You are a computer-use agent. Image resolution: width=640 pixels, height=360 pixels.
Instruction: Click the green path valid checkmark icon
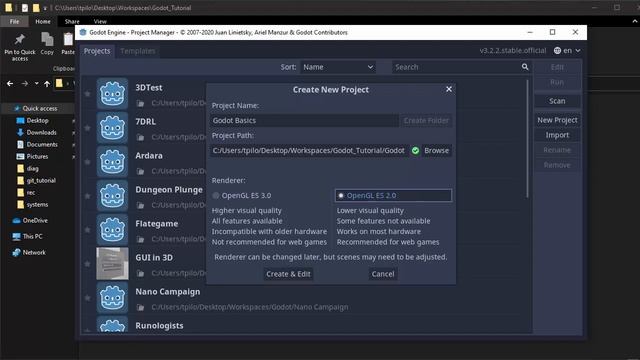pos(415,151)
